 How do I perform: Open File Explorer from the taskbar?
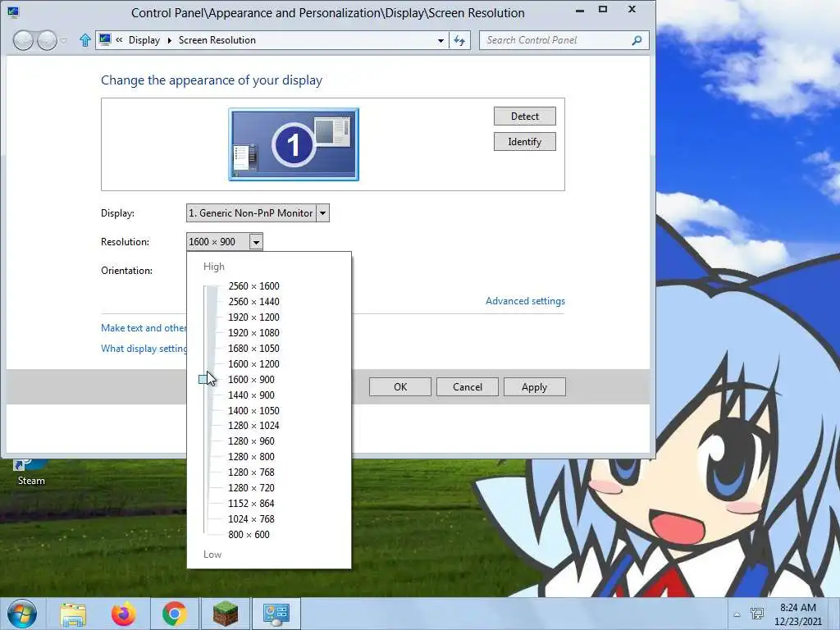pyautogui.click(x=73, y=614)
